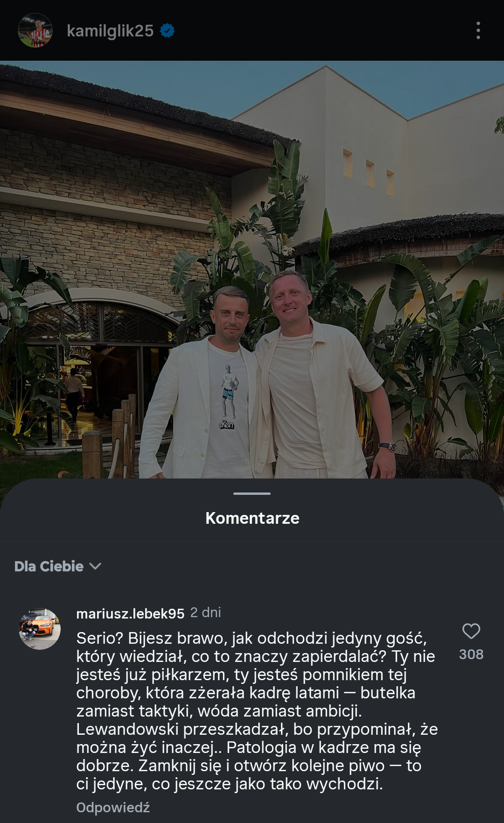Click the chevron beside Dla Ciebie
This screenshot has width=504, height=823.
coord(95,566)
